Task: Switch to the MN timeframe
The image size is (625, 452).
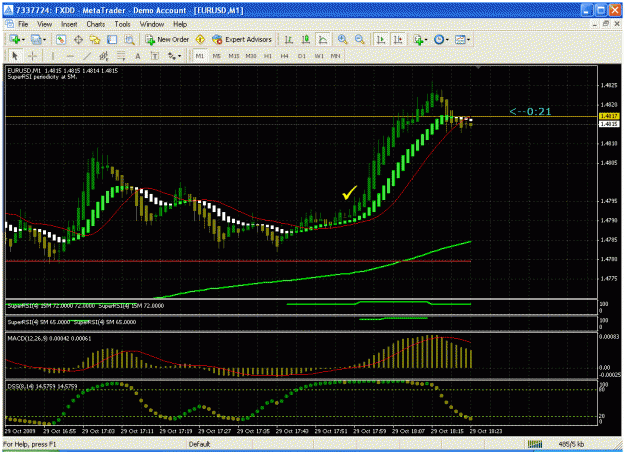Action: 336,56
